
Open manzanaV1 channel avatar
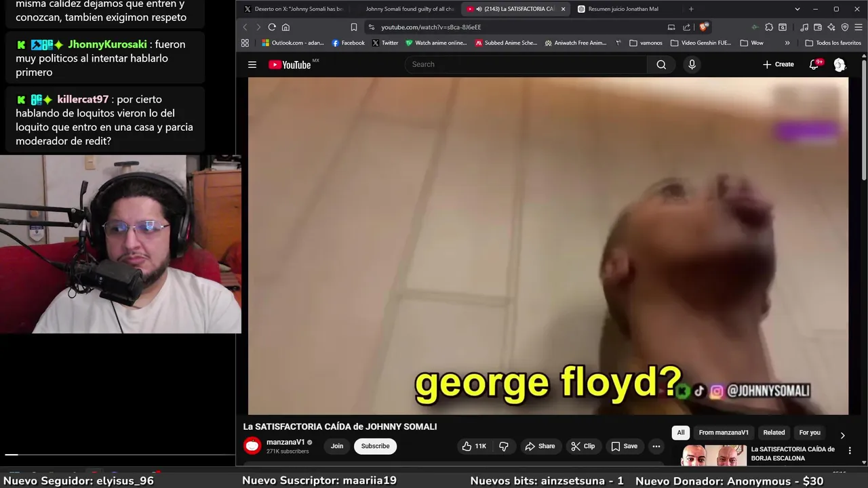(252, 446)
